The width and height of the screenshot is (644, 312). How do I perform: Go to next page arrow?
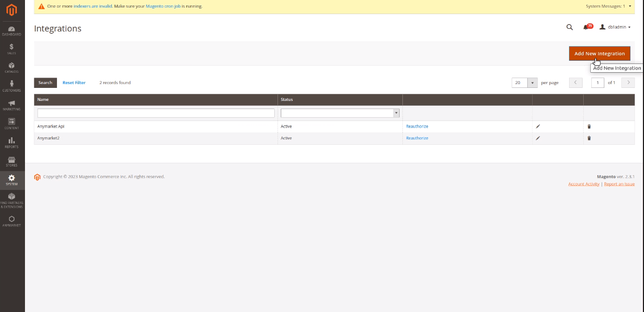(628, 82)
